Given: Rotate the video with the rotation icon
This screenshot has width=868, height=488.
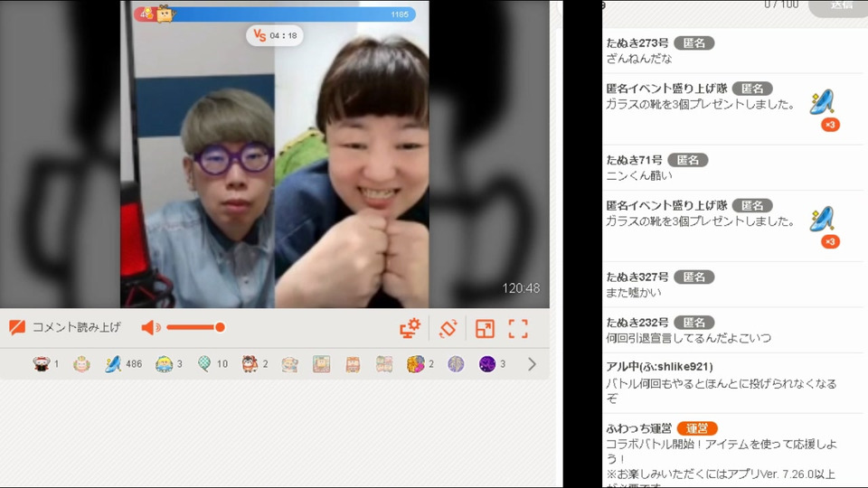Looking at the screenshot, I should [x=448, y=328].
